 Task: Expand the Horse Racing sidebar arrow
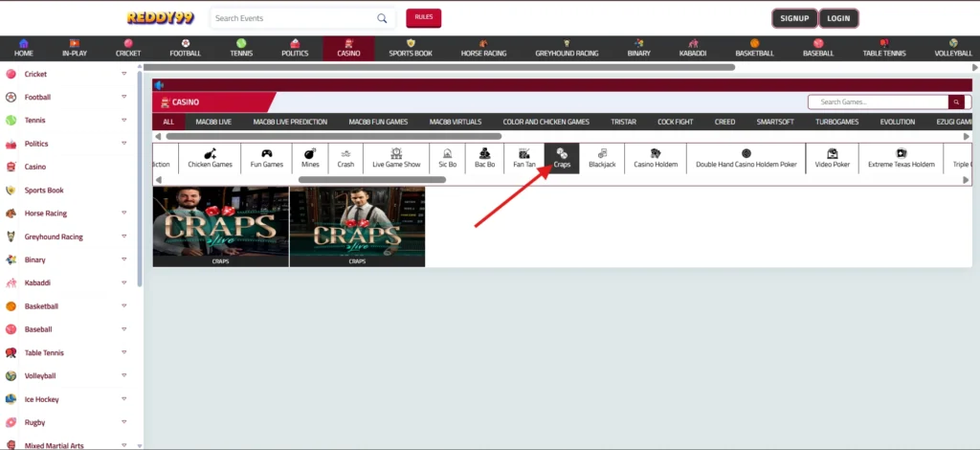tap(124, 213)
